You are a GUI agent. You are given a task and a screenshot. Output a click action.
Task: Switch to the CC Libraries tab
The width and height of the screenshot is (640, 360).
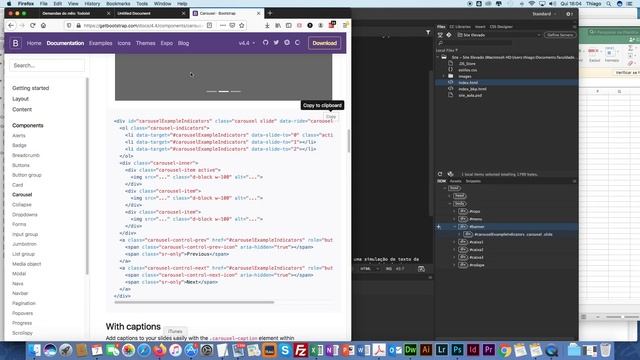(x=460, y=27)
